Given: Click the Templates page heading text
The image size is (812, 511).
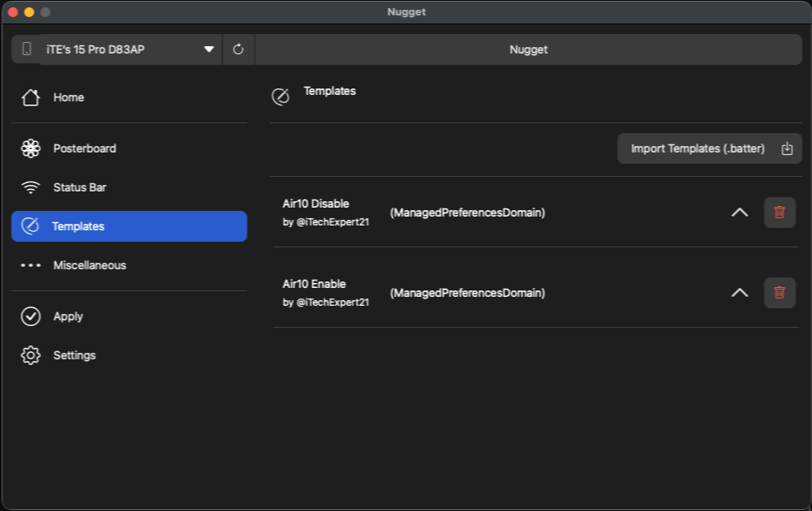Looking at the screenshot, I should (x=330, y=91).
